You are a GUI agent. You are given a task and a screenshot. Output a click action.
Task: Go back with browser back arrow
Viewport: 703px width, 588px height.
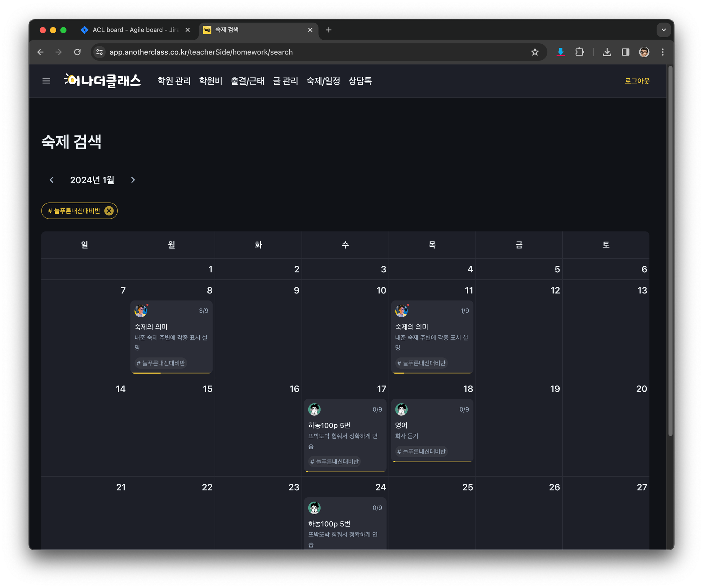pos(40,52)
